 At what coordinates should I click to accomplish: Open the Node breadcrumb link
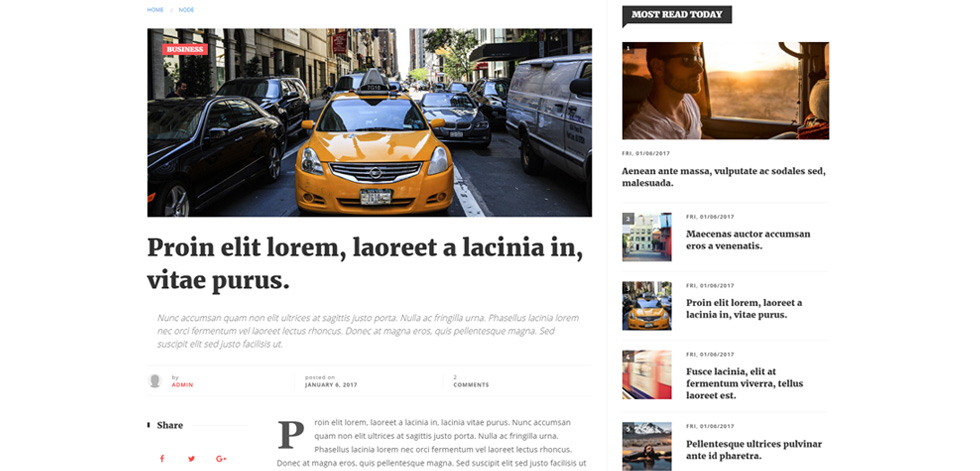(x=186, y=10)
